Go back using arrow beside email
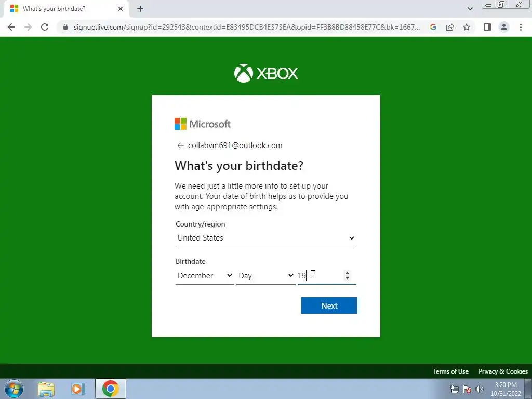532x399 pixels. [x=180, y=145]
